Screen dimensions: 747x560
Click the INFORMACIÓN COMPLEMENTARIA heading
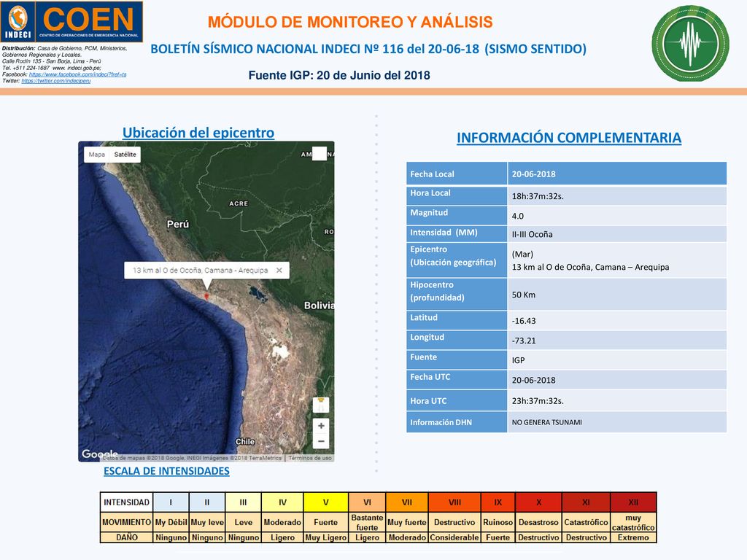point(569,138)
